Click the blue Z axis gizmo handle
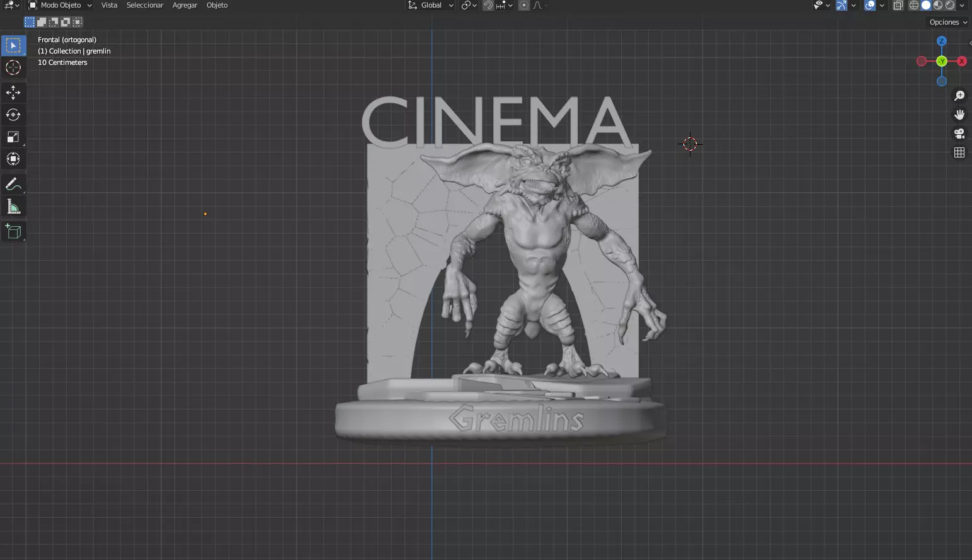The width and height of the screenshot is (972, 560). pyautogui.click(x=942, y=41)
